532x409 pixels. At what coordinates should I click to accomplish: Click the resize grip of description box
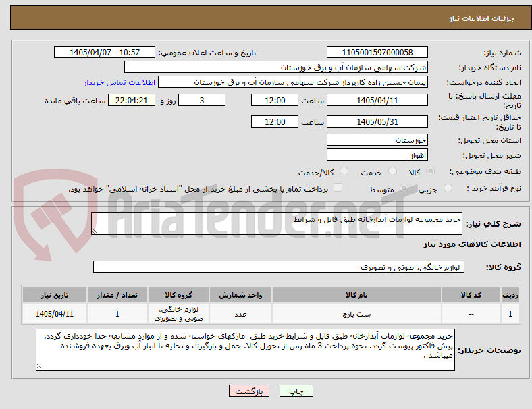pyautogui.click(x=95, y=231)
